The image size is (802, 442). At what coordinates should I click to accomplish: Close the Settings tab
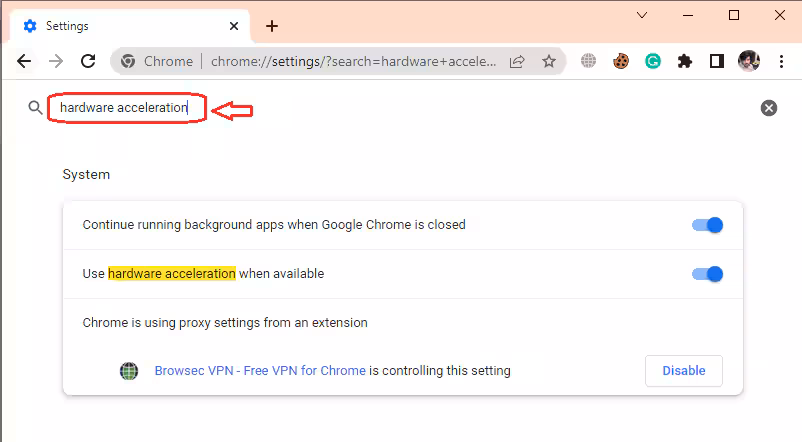click(234, 26)
